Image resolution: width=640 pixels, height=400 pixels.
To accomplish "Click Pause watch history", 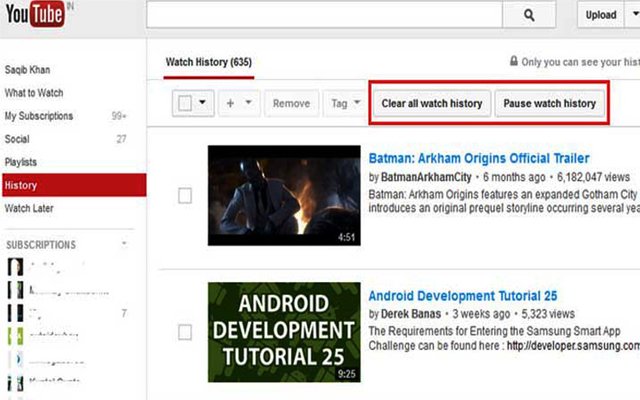I will click(549, 104).
